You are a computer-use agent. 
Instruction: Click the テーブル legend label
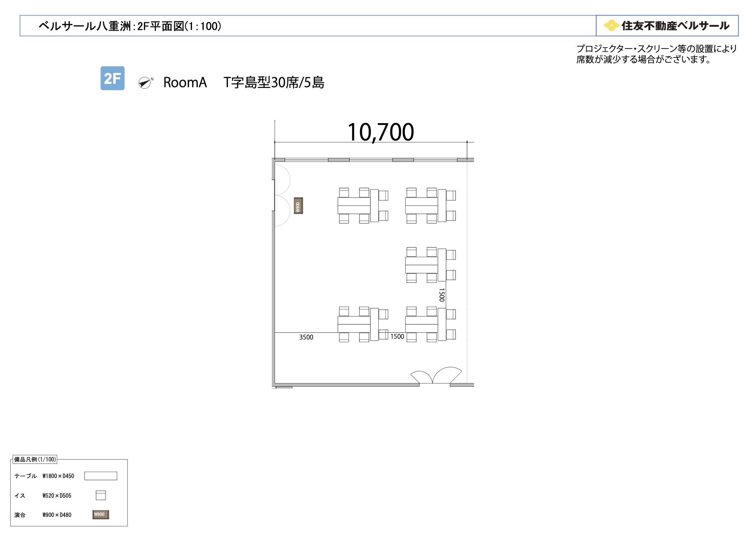(x=25, y=476)
